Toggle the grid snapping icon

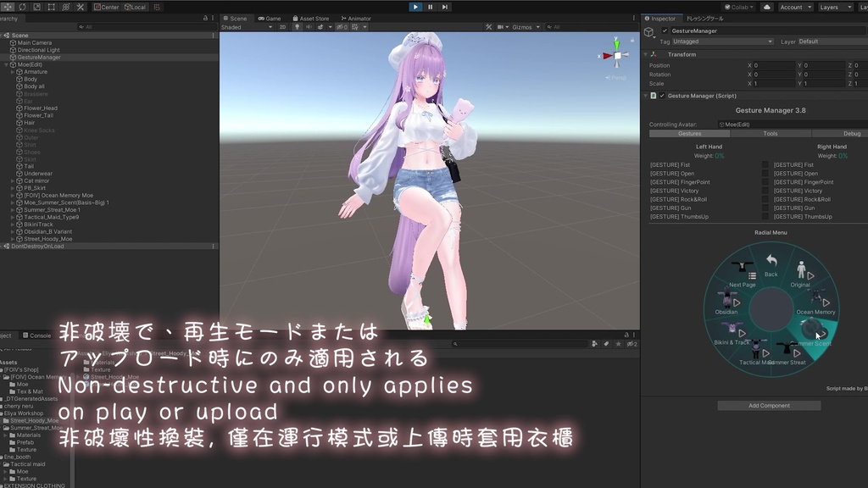(157, 7)
